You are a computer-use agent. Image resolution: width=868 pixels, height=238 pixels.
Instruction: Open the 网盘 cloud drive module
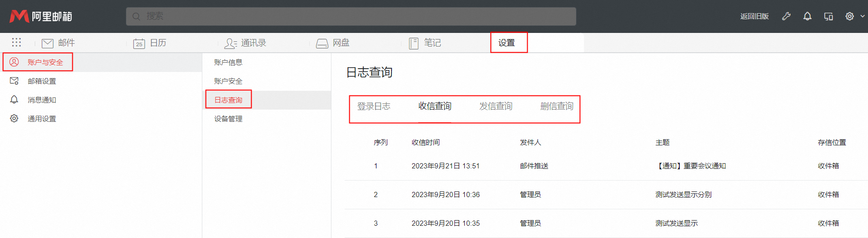click(333, 43)
